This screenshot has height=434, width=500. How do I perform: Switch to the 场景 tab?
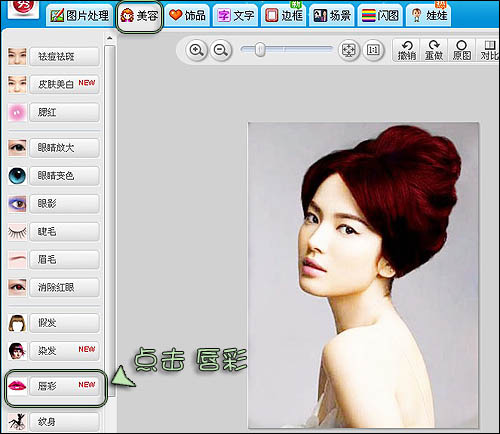click(332, 15)
